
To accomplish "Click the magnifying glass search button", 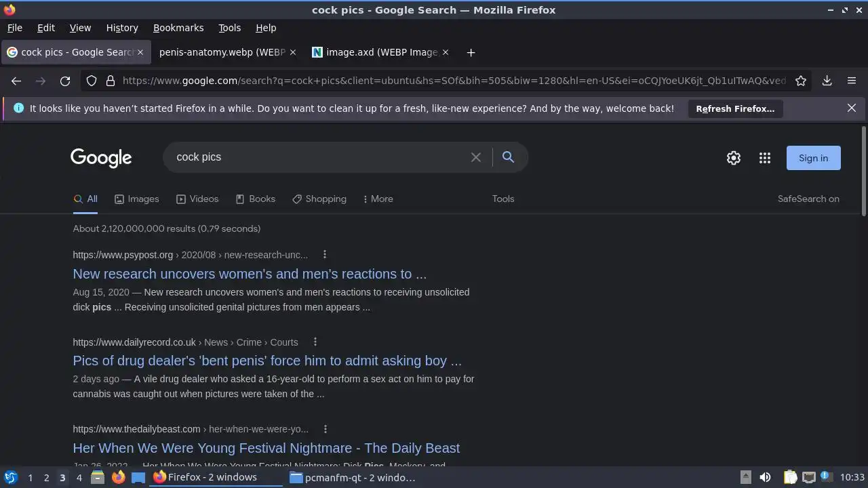I will pos(508,157).
